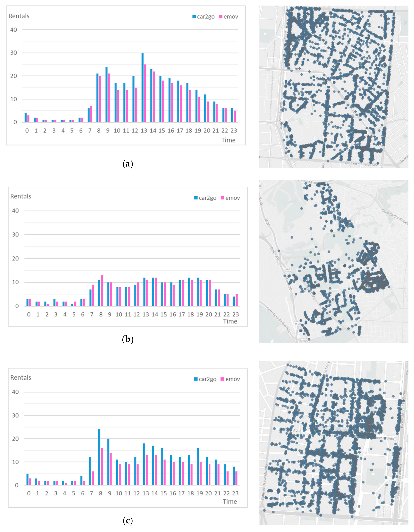Click the 'Time' axis label in chart (a)

click(228, 140)
